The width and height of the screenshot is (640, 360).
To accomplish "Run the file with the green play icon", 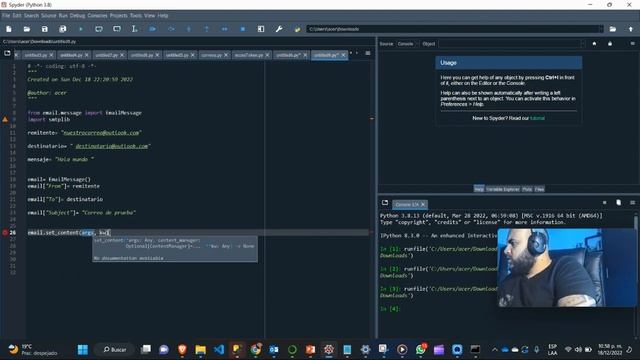I will tap(81, 29).
